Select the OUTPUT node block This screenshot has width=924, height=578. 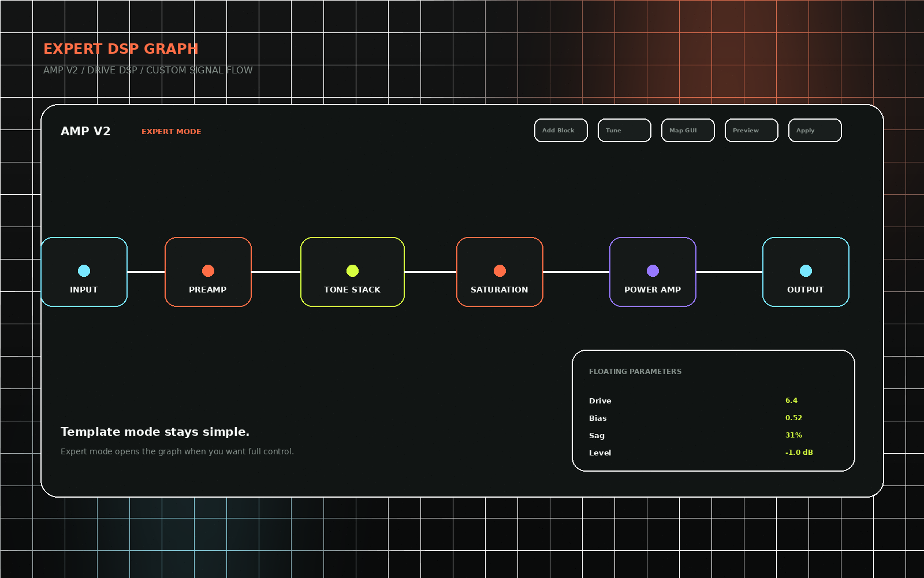click(x=806, y=272)
